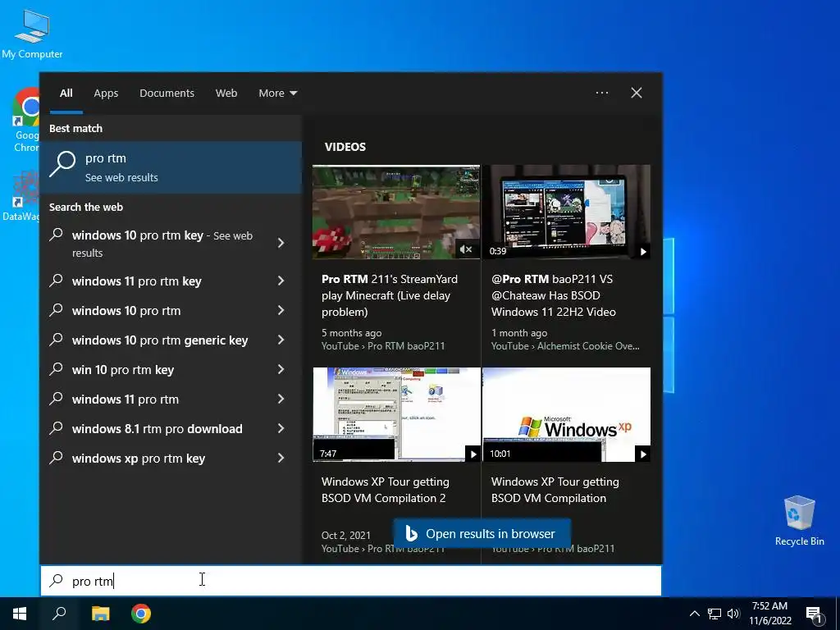
Task: Click play icon on the 0:39 video
Action: click(643, 251)
